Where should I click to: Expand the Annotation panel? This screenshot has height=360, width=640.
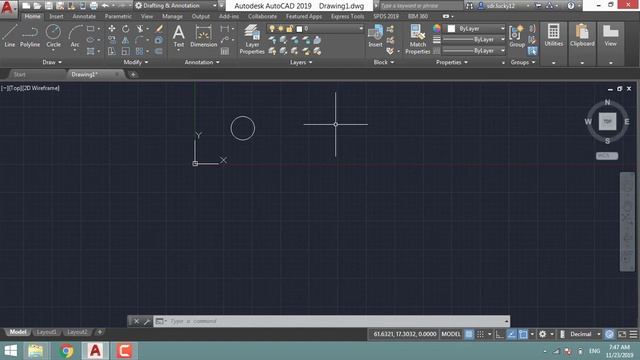(x=202, y=62)
